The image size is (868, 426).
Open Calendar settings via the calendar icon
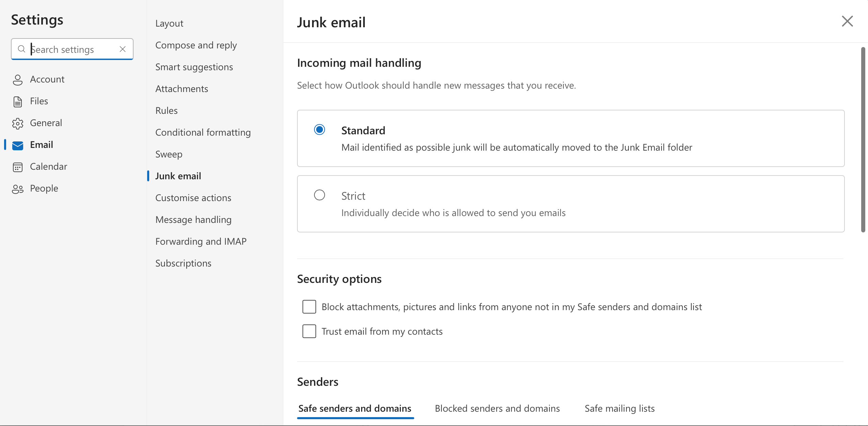pyautogui.click(x=18, y=167)
